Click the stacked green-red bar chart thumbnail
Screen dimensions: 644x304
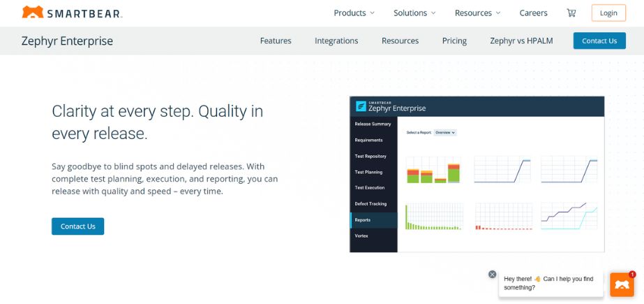coord(433,170)
